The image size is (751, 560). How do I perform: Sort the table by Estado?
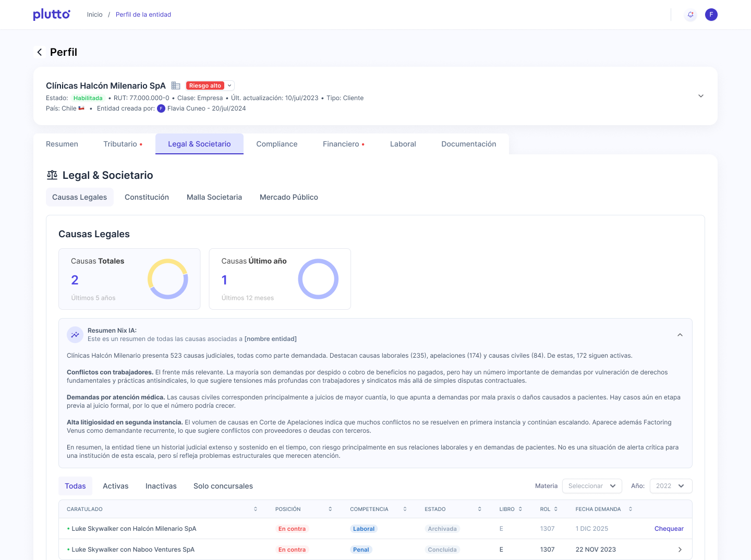(480, 509)
